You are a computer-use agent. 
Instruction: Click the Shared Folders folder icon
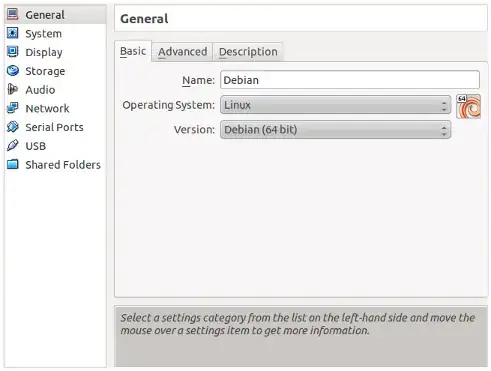point(13,164)
